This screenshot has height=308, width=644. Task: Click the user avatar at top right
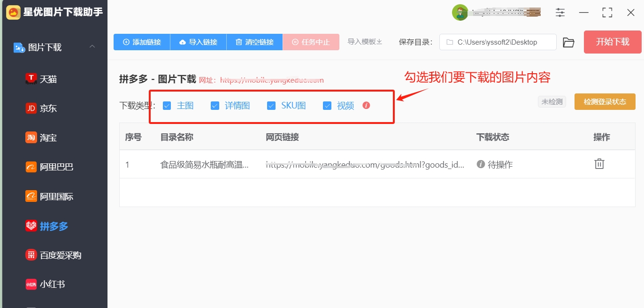click(460, 13)
